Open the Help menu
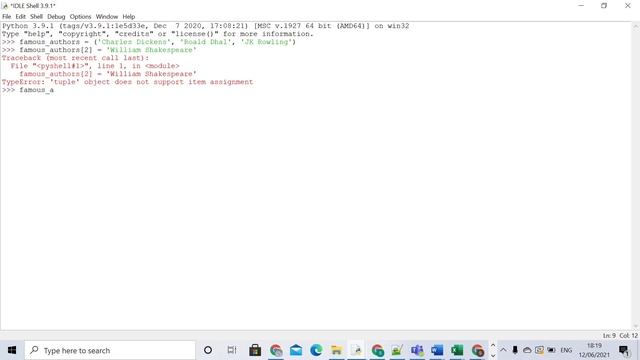This screenshot has height=360, width=640. click(x=129, y=17)
